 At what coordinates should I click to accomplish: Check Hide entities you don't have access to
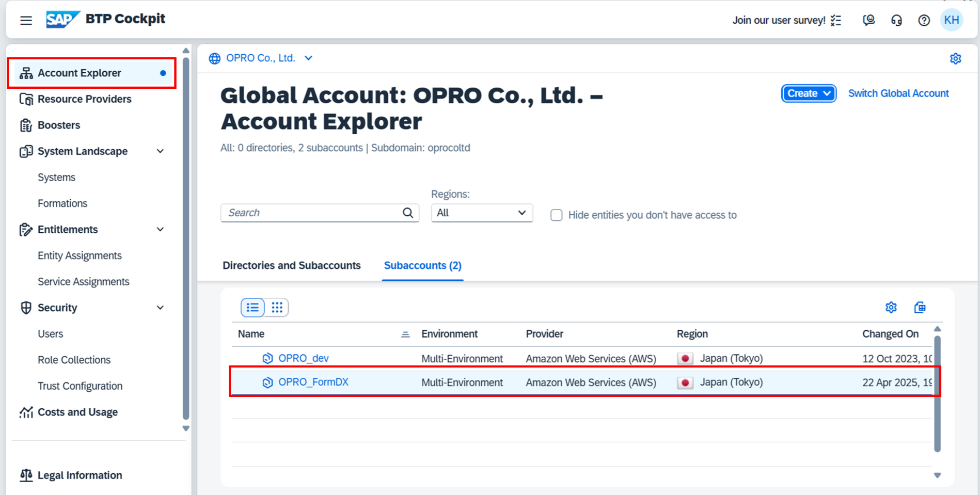[x=556, y=215]
